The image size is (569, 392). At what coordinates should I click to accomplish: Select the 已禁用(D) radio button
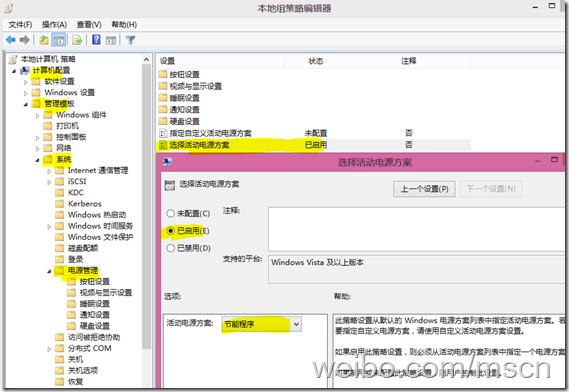171,248
